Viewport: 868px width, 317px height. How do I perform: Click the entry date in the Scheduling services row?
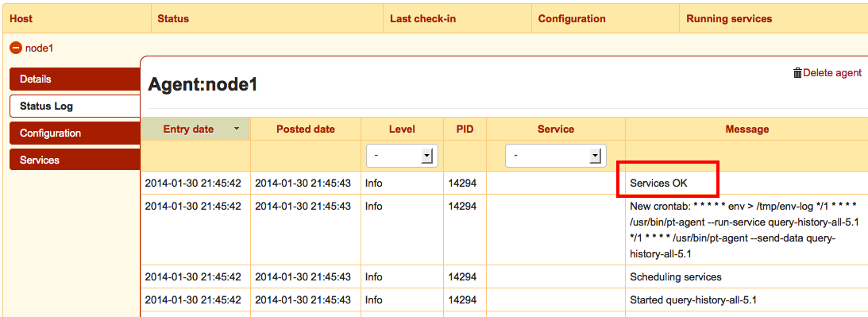click(193, 276)
